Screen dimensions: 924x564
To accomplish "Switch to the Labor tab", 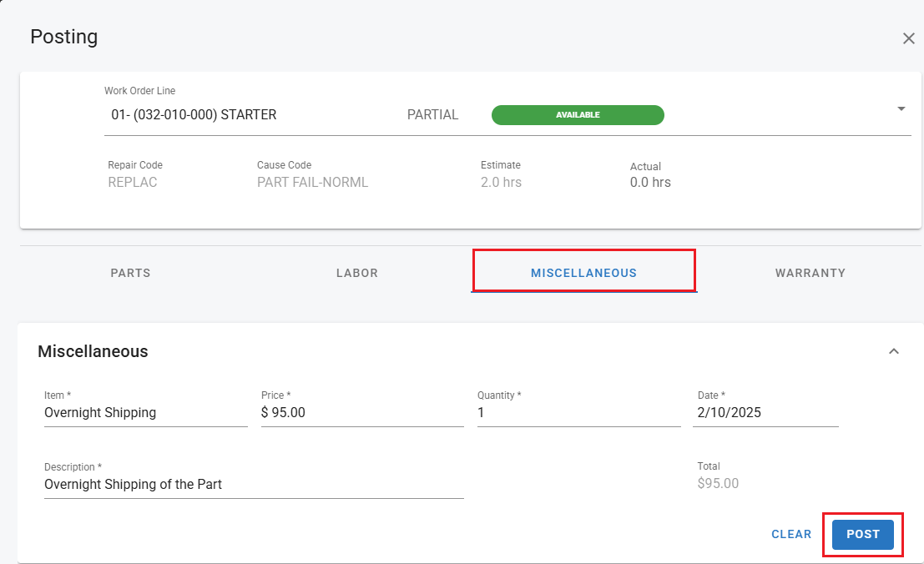I will pyautogui.click(x=356, y=273).
